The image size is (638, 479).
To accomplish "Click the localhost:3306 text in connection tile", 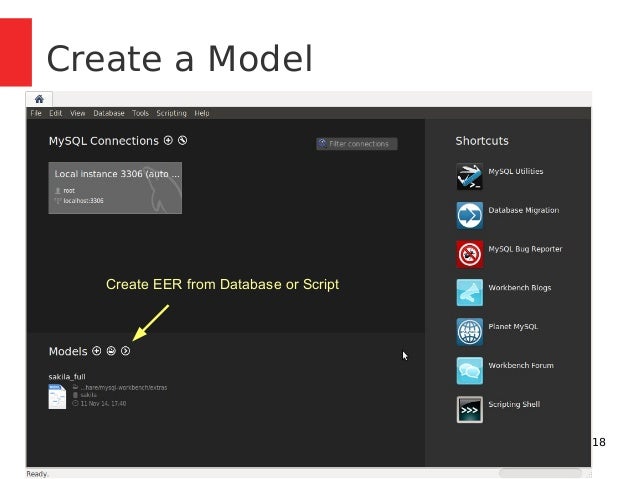I will coord(83,201).
